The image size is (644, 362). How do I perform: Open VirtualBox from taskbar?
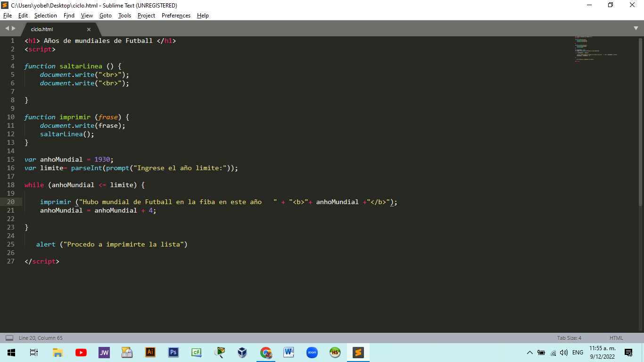click(x=242, y=353)
